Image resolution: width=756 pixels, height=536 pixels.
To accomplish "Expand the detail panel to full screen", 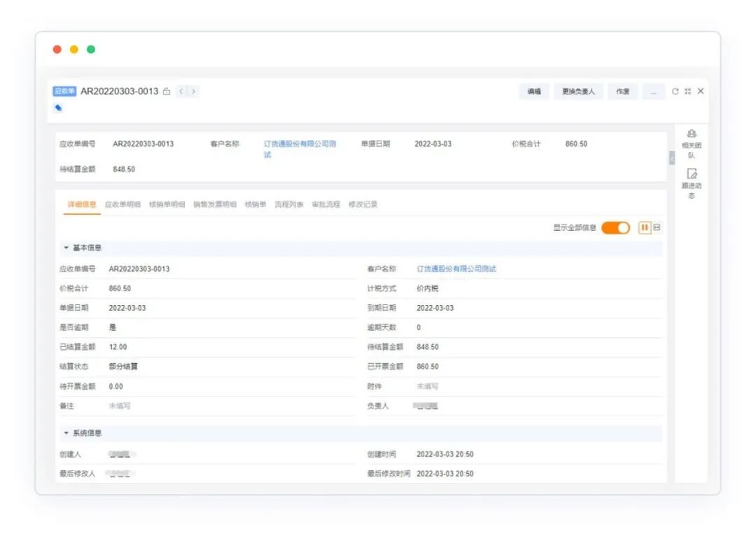I will point(687,91).
